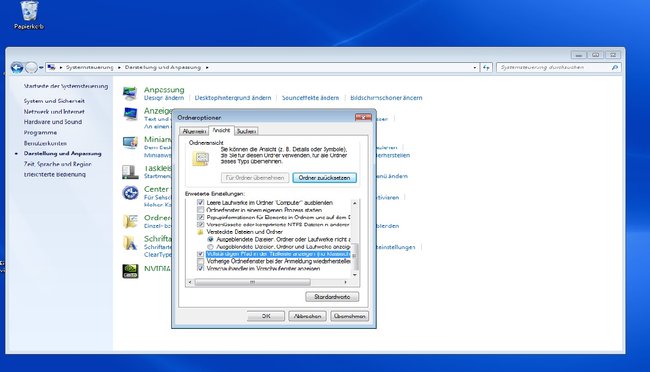Screen dimensions: 650x372
Task: Toggle Verschlüsselte oder komprimierte NTFS-Dateien checkbox
Action: [x=201, y=224]
